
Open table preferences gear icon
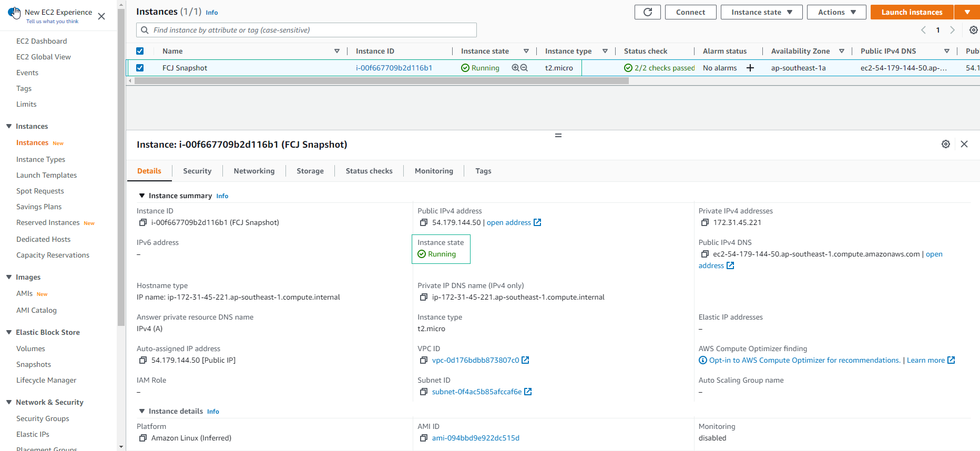973,30
